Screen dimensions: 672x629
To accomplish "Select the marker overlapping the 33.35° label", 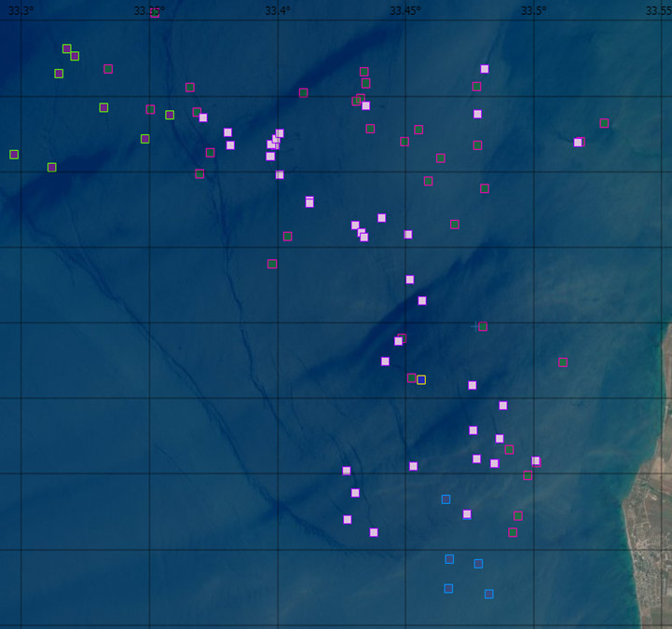I will click(x=155, y=13).
